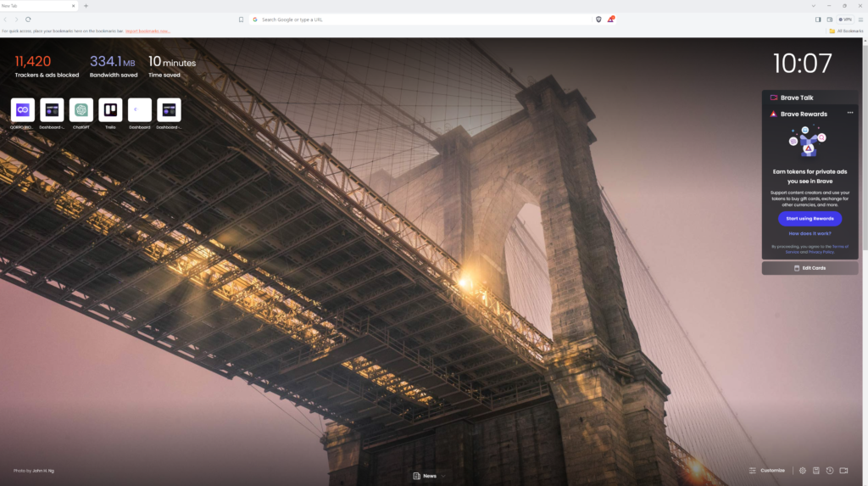
Task: Open the hamburger main menu
Action: tap(860, 20)
